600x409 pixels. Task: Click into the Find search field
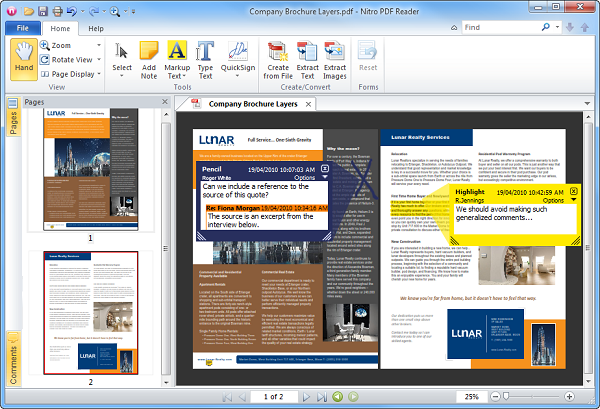tap(499, 28)
